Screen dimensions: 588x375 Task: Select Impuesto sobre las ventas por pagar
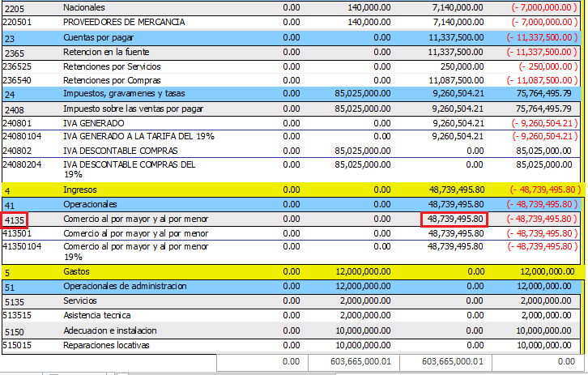(x=133, y=109)
